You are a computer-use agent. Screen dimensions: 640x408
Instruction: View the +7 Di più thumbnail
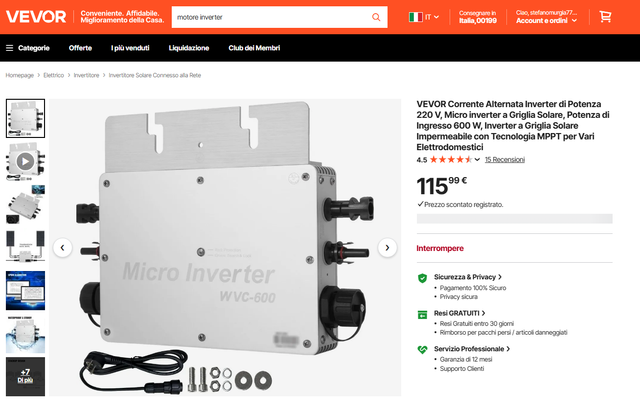[x=25, y=377]
